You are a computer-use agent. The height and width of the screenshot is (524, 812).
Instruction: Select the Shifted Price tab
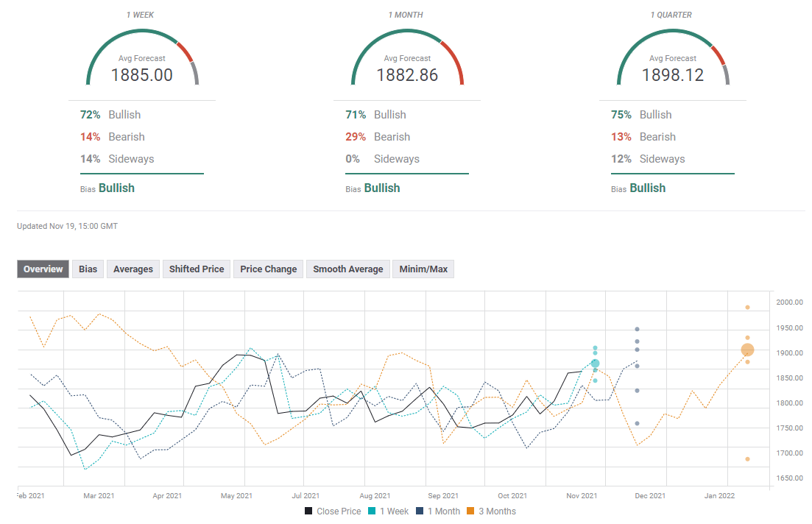(x=197, y=269)
